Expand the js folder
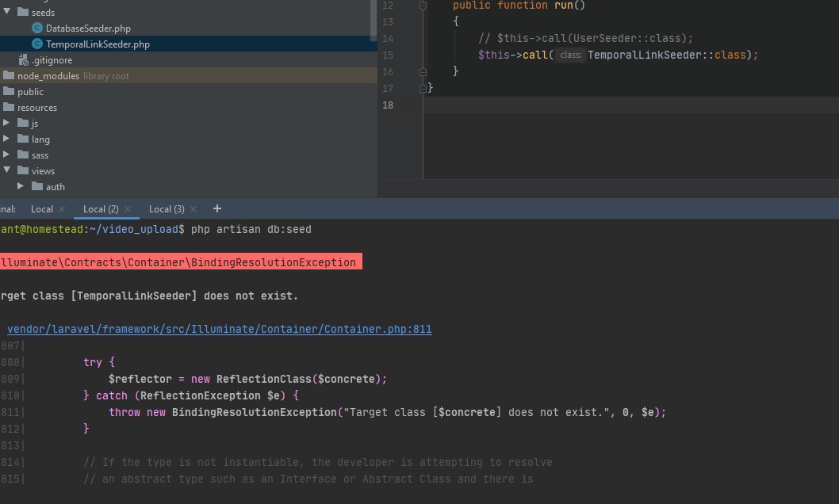 (x=7, y=124)
